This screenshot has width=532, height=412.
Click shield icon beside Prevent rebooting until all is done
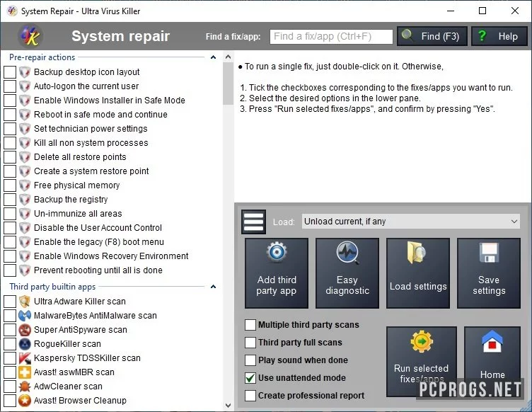pos(25,270)
